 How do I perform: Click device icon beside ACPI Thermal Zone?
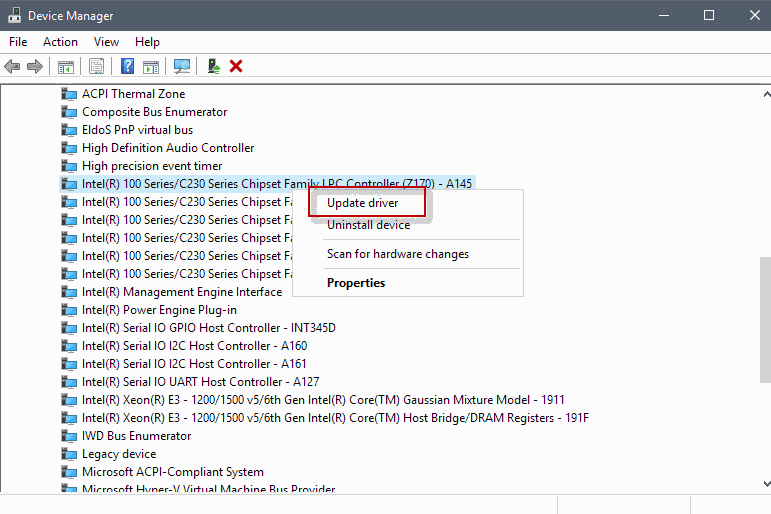[69, 94]
